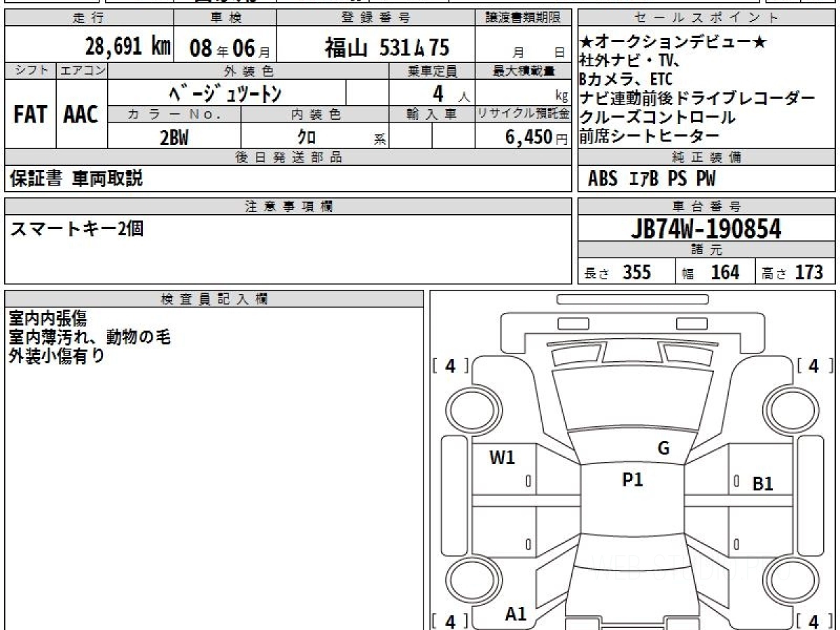Viewport: 840px width, 630px height.
Task: Click the 譲渡書類期限 header
Action: (523, 18)
